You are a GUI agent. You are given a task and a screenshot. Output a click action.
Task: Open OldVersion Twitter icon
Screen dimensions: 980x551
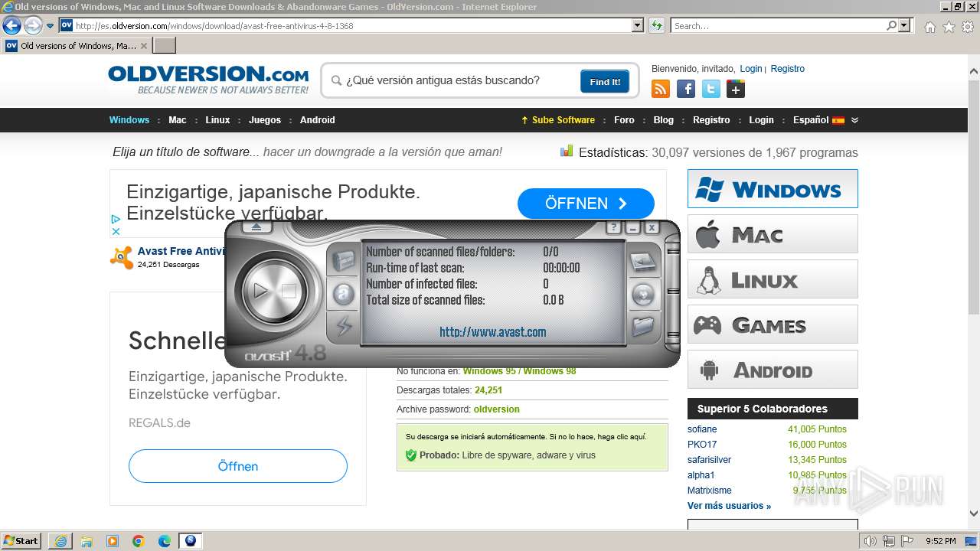pyautogui.click(x=711, y=90)
